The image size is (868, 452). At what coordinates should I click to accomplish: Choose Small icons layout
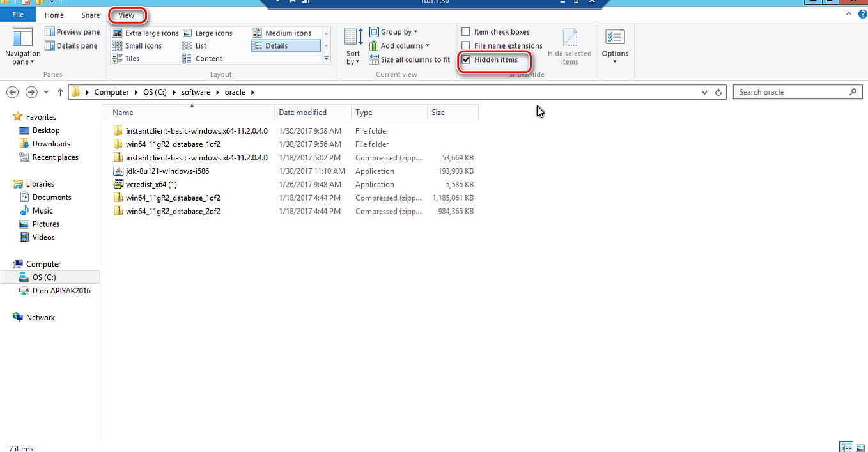tap(137, 46)
